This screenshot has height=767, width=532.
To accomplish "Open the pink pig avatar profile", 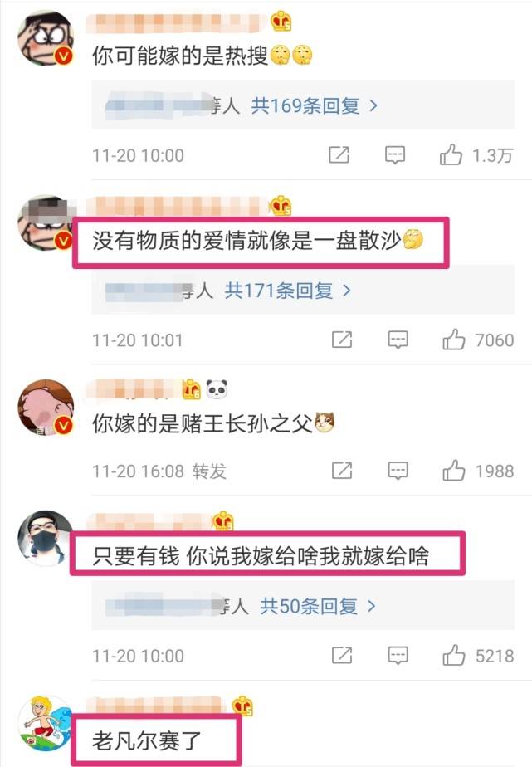I will (x=46, y=408).
